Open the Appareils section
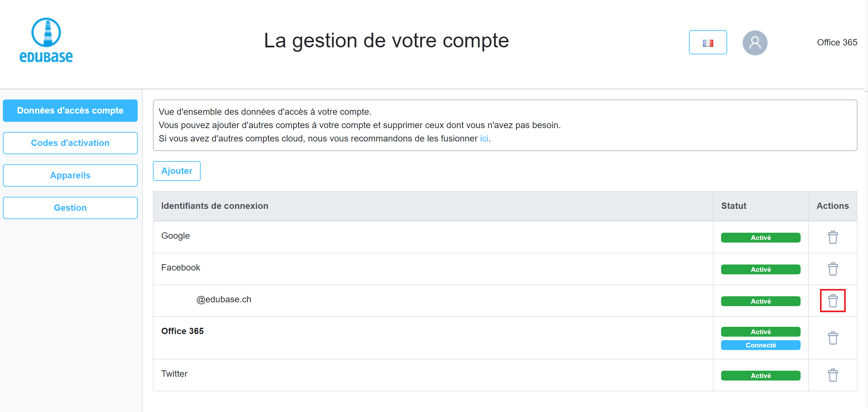The width and height of the screenshot is (868, 412). (70, 175)
